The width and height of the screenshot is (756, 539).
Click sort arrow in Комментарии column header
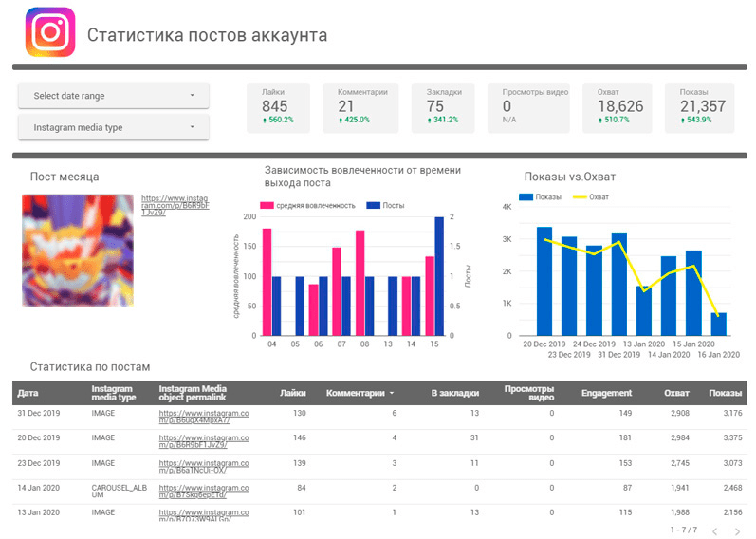[x=393, y=392]
